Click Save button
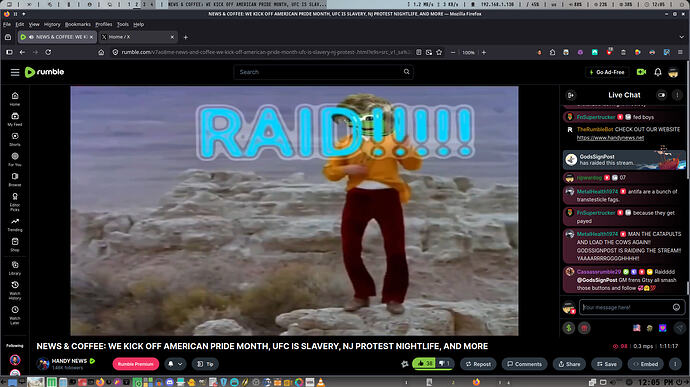The width and height of the screenshot is (690, 387). [x=606, y=364]
